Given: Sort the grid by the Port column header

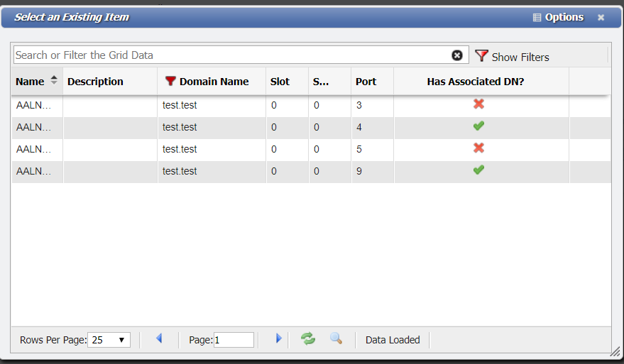Looking at the screenshot, I should pyautogui.click(x=366, y=82).
